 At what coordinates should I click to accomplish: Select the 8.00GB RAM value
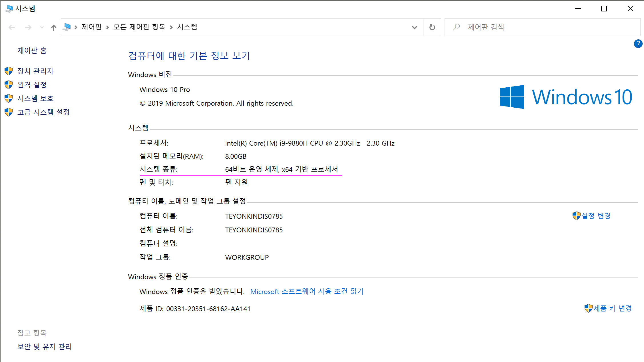point(236,156)
